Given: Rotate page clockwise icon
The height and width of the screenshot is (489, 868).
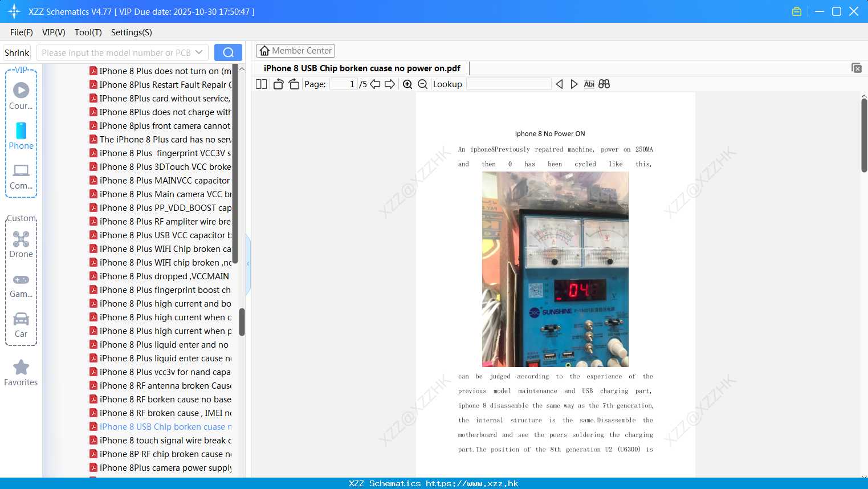Looking at the screenshot, I should coord(294,84).
